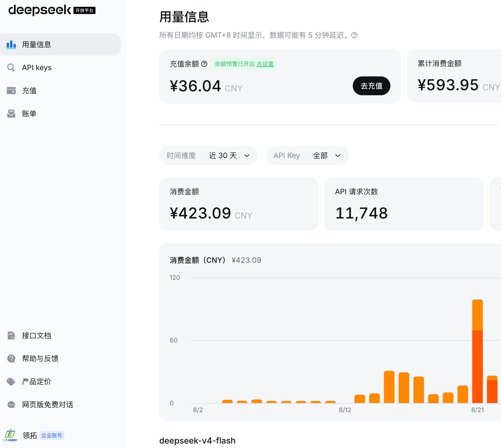Click the 领拓 account name

click(30, 435)
